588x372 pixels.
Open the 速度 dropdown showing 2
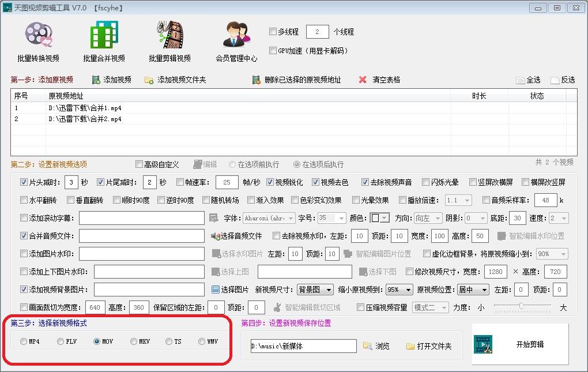(x=559, y=218)
